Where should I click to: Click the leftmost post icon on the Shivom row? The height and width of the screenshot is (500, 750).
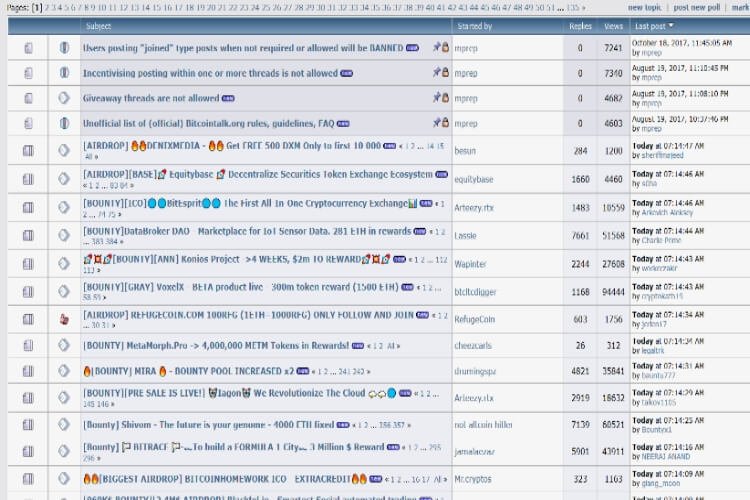tap(29, 425)
